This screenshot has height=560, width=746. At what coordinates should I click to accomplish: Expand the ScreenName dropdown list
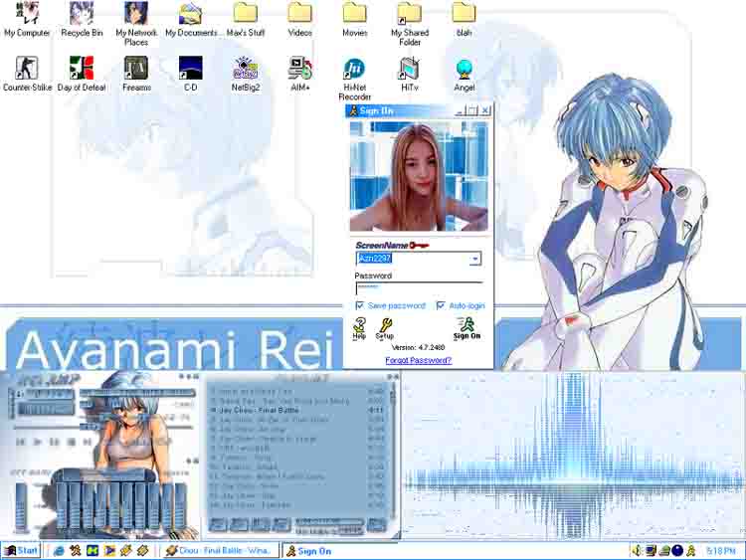(x=475, y=259)
